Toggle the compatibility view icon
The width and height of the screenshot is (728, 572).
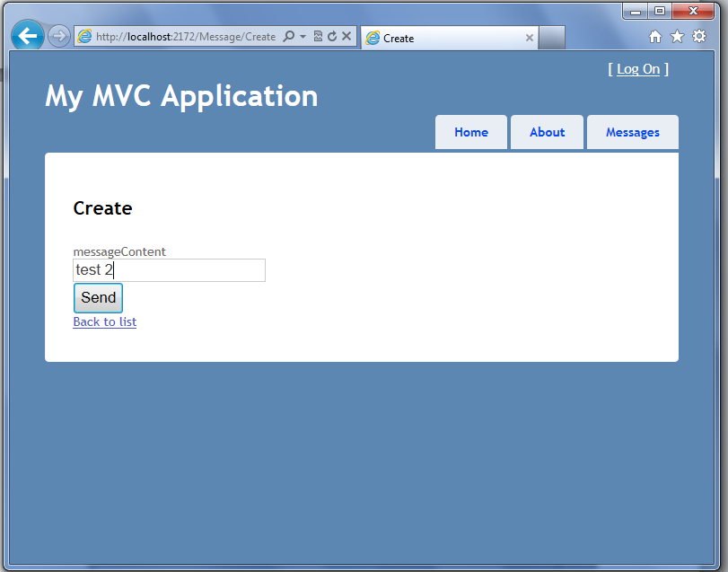click(x=318, y=36)
